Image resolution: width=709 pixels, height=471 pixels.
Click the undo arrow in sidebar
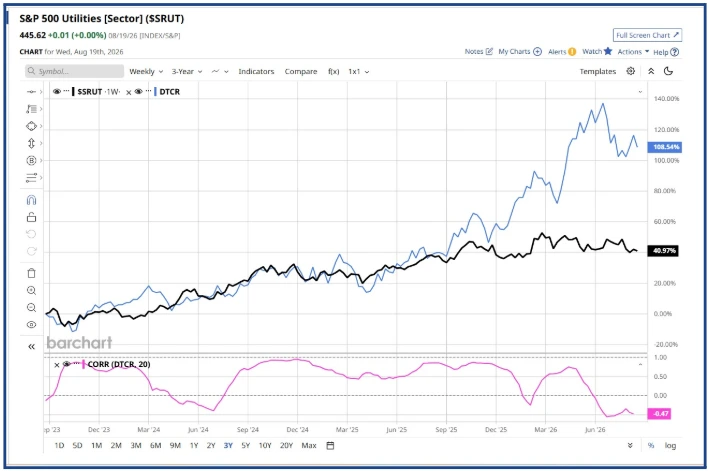tap(31, 234)
